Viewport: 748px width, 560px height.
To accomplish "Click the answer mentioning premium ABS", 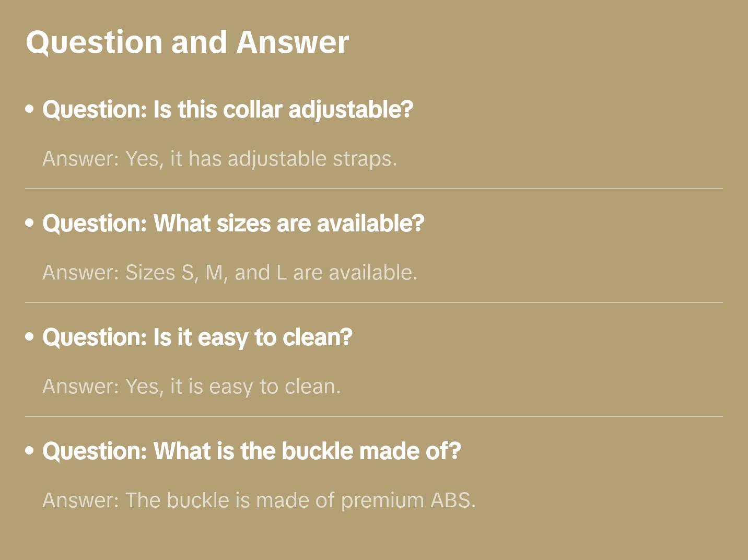I will [259, 500].
